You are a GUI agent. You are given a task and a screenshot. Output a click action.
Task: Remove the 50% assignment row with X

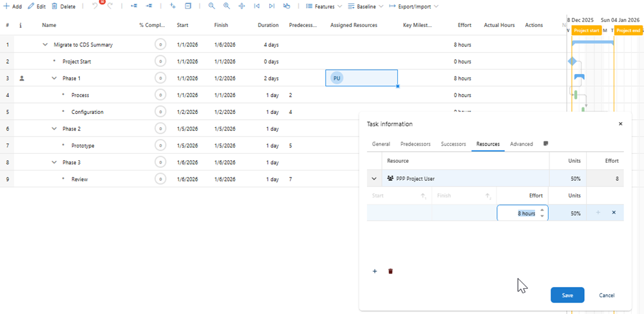[613, 212]
